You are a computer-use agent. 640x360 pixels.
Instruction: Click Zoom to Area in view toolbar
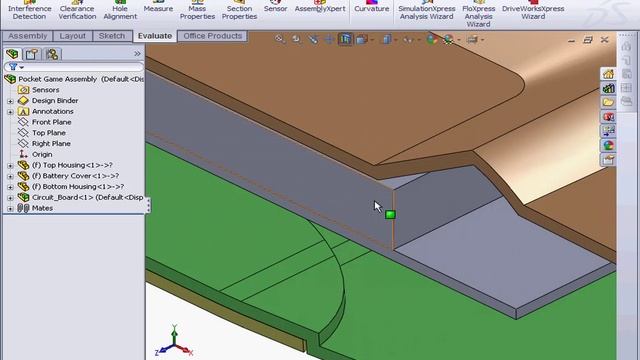[x=296, y=39]
